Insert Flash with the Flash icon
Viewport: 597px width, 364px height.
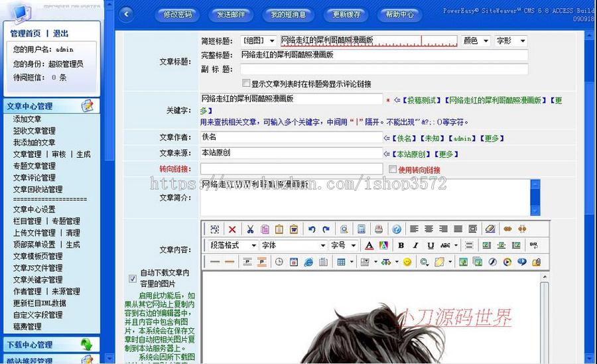(x=493, y=262)
